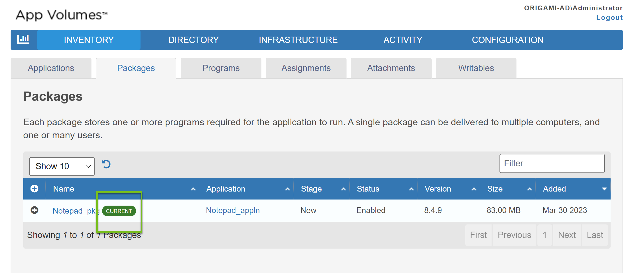Switch to the Writables tab
The width and height of the screenshot is (644, 273).
pyautogui.click(x=476, y=68)
